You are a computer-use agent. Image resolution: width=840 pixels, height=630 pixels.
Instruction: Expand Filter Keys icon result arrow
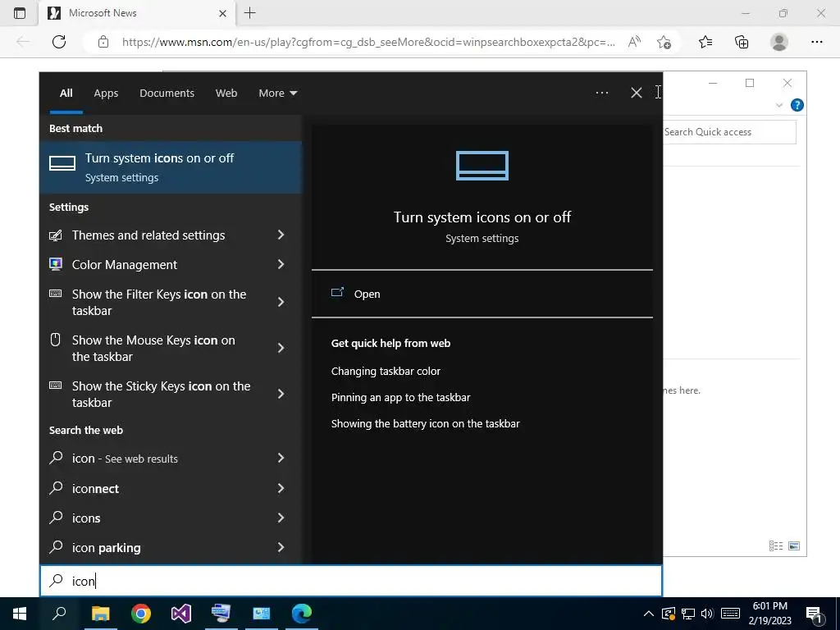click(x=281, y=302)
